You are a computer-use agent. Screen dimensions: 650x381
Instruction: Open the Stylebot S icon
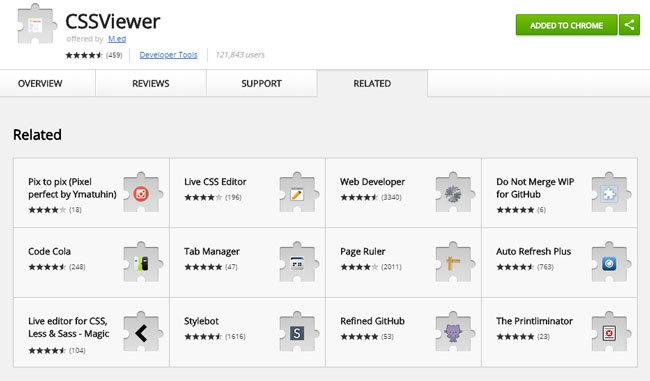pos(298,332)
